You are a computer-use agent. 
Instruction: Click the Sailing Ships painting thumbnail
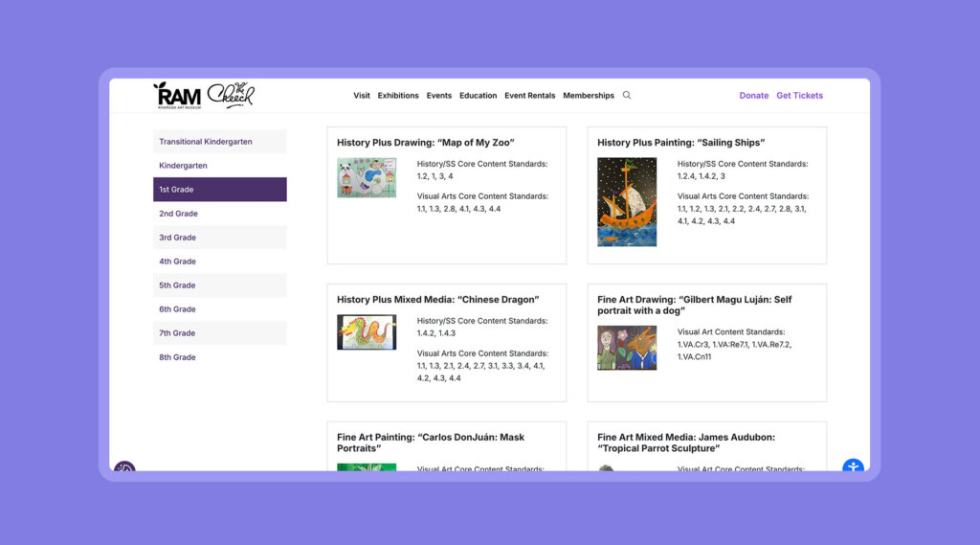click(627, 201)
